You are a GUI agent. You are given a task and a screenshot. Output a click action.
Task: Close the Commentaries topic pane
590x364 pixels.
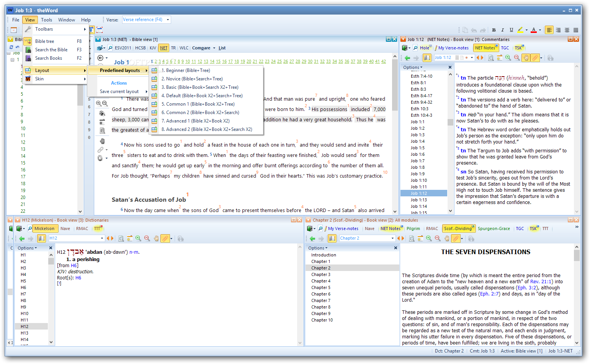[x=450, y=67]
